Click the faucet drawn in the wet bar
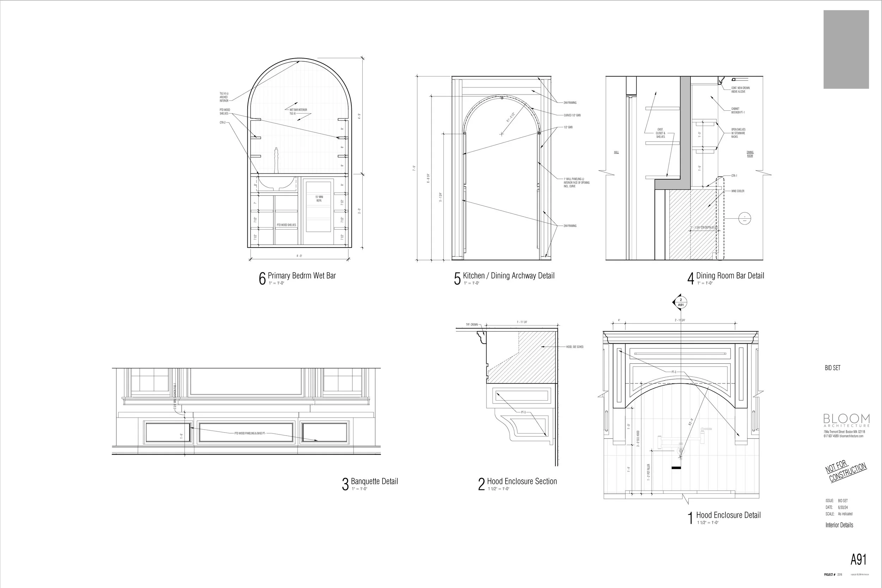The image size is (882, 588). point(277,160)
